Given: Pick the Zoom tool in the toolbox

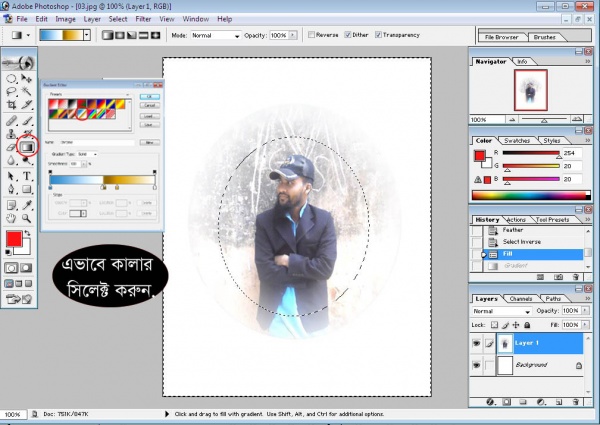Looking at the screenshot, I should 28,218.
